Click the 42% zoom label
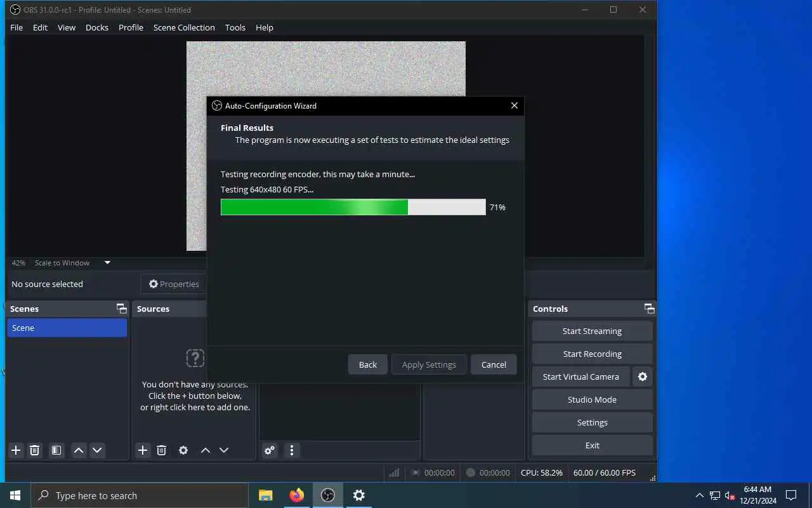The image size is (812, 508). point(18,263)
